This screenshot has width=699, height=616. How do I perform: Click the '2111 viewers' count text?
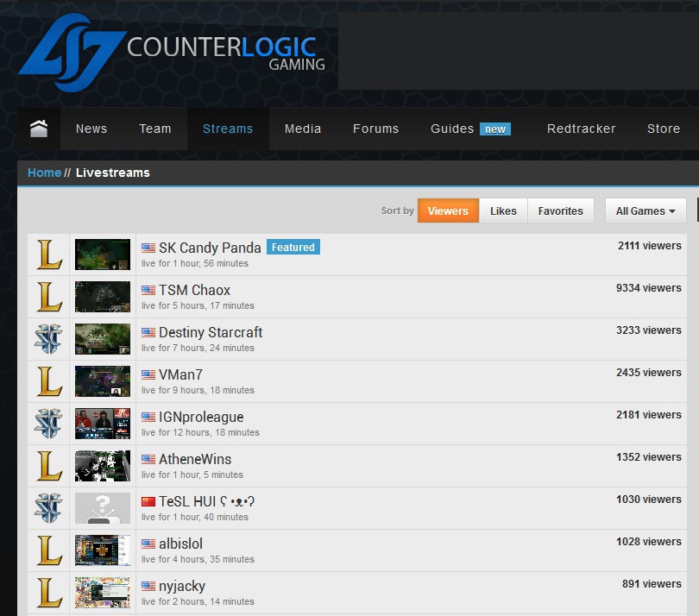(650, 246)
